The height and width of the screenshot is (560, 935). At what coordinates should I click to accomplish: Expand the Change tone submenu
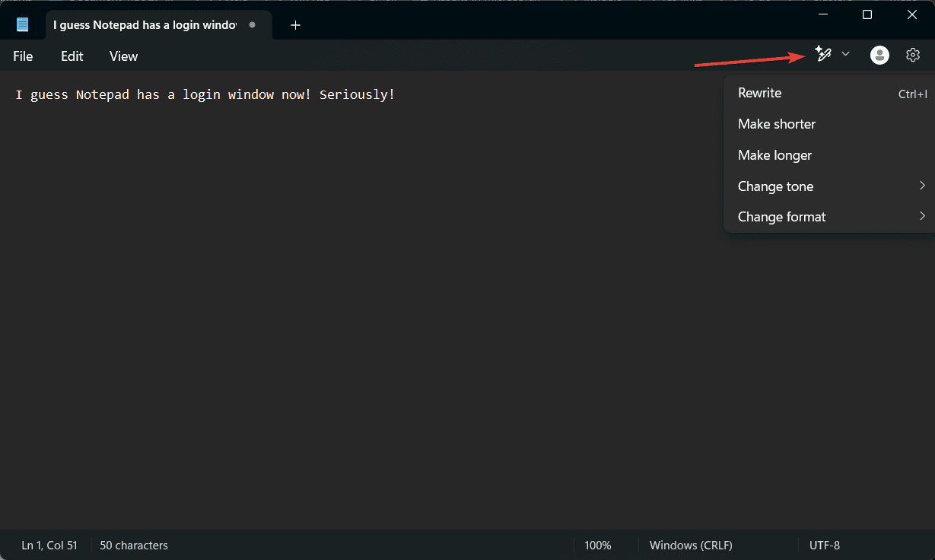pyautogui.click(x=828, y=186)
